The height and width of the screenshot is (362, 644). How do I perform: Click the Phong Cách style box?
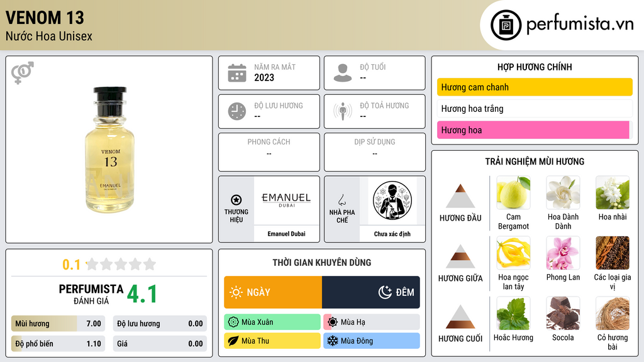pos(269,152)
